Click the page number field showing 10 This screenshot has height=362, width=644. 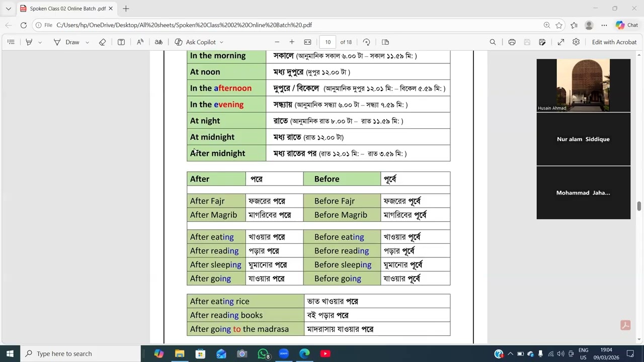point(328,42)
